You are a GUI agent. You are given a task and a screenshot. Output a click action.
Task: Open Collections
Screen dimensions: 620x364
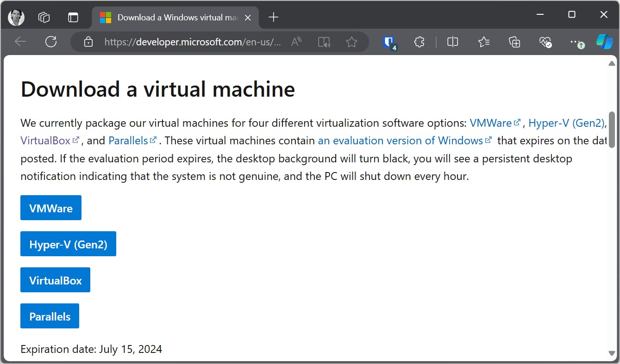514,42
